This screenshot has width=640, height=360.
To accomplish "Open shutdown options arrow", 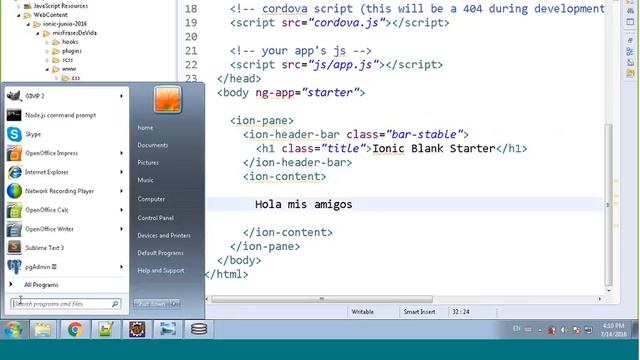I will [x=176, y=304].
